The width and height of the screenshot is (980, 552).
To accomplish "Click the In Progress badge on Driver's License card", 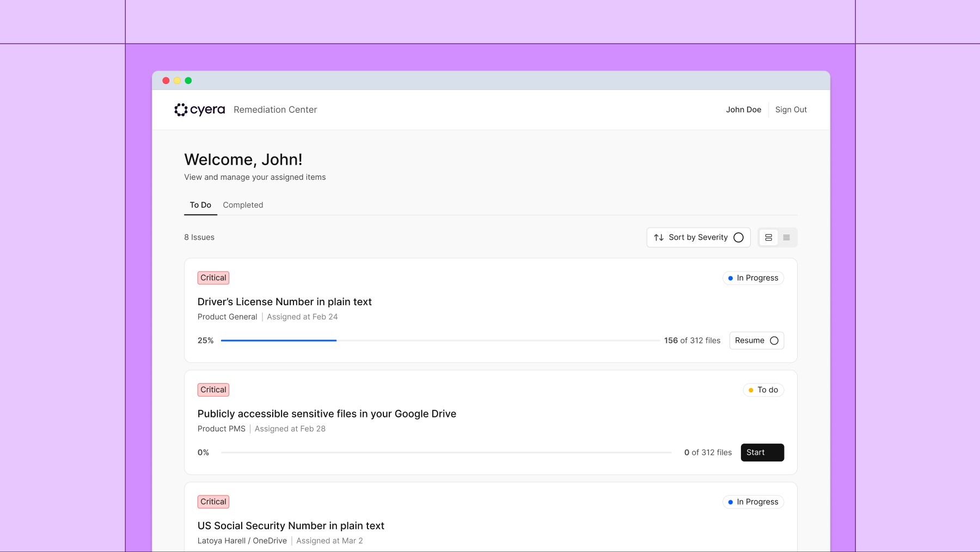I will pos(753,278).
